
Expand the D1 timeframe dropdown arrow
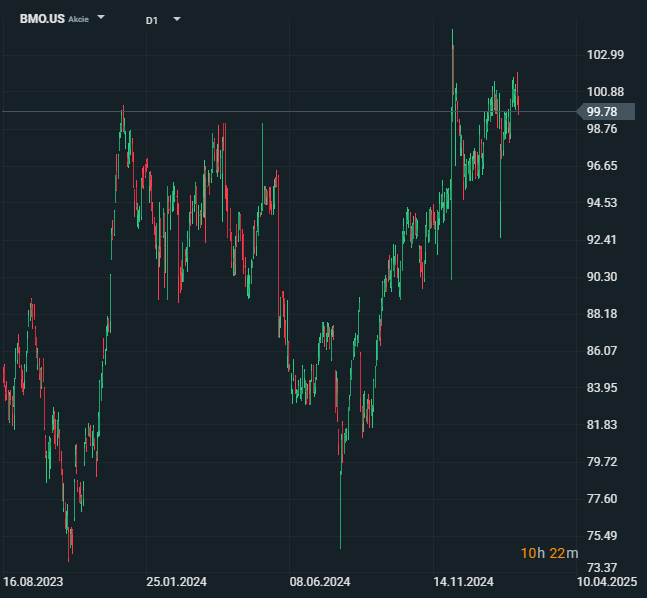[x=177, y=19]
